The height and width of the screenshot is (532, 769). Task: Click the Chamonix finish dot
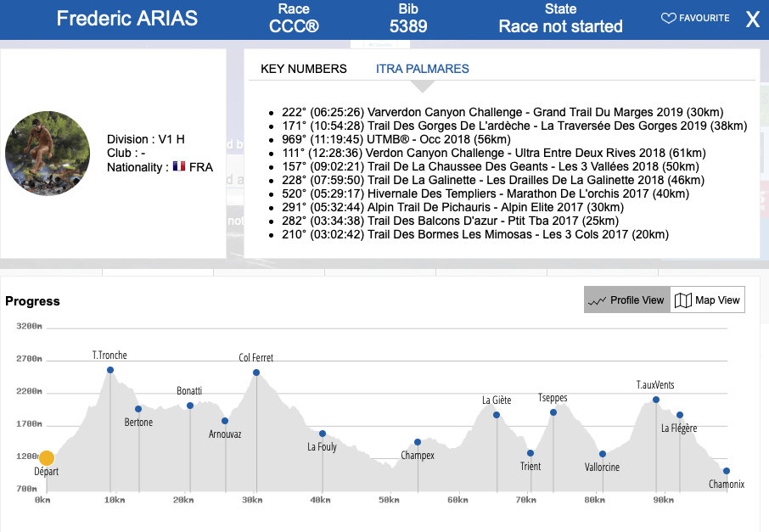click(x=727, y=471)
